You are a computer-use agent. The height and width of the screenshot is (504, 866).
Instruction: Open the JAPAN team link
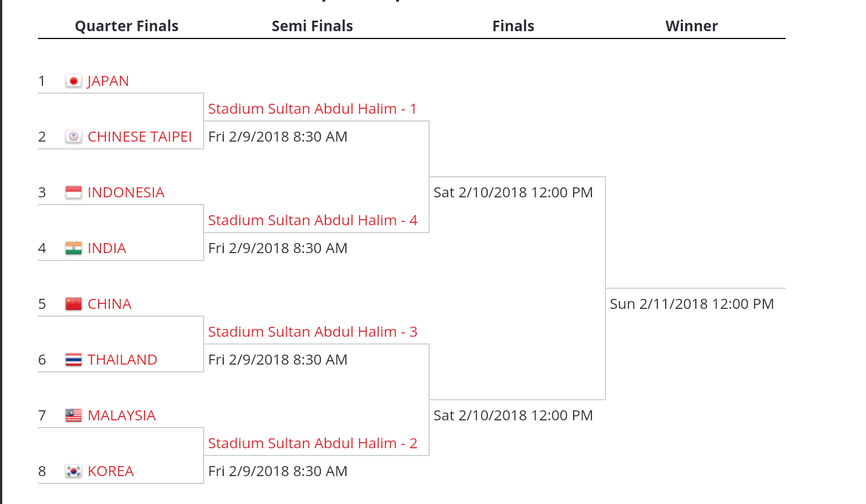108,81
